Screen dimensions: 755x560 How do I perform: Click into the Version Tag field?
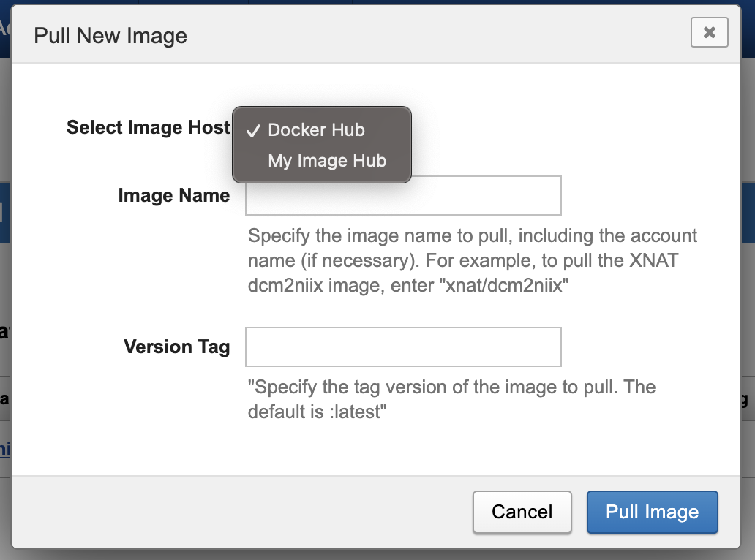(403, 347)
